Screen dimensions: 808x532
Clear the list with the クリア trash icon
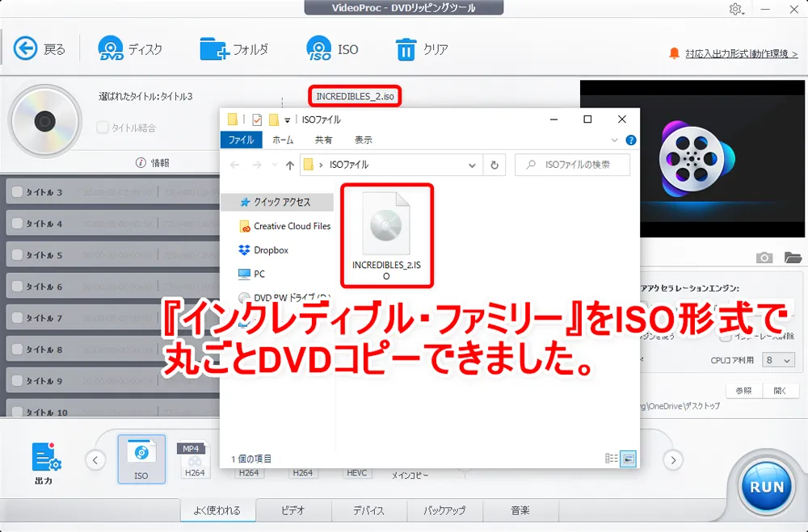[x=406, y=49]
